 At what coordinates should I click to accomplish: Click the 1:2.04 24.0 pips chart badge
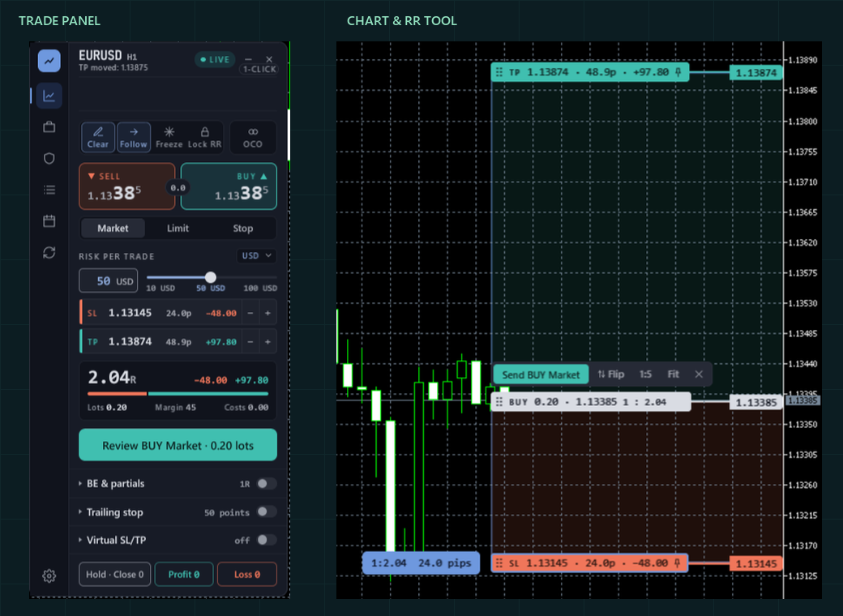pyautogui.click(x=421, y=563)
